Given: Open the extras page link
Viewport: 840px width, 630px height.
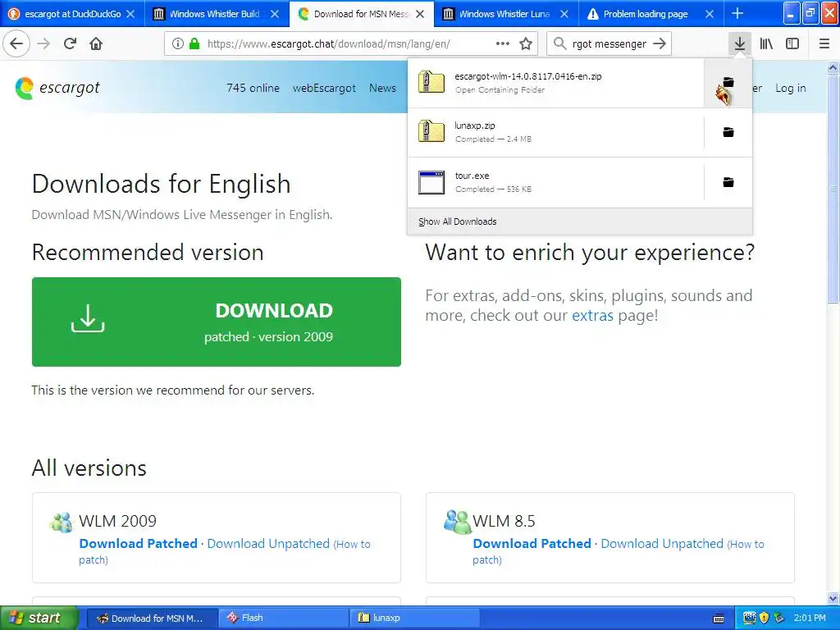Looking at the screenshot, I should tap(592, 316).
